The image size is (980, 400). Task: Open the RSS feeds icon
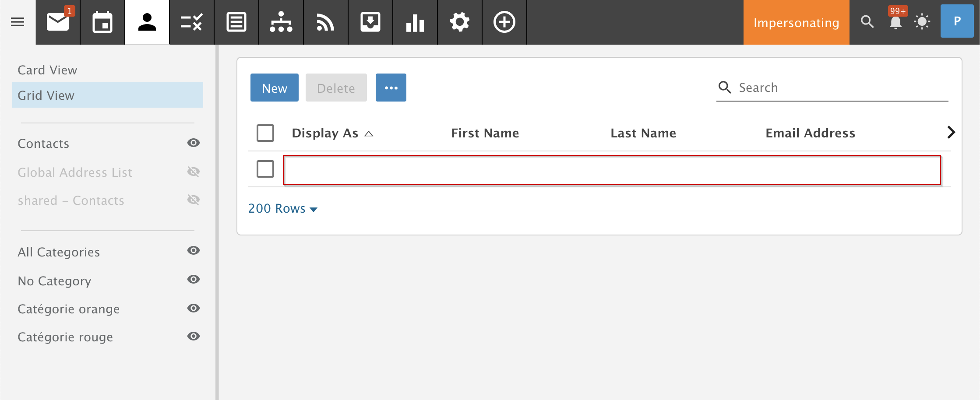coord(325,22)
